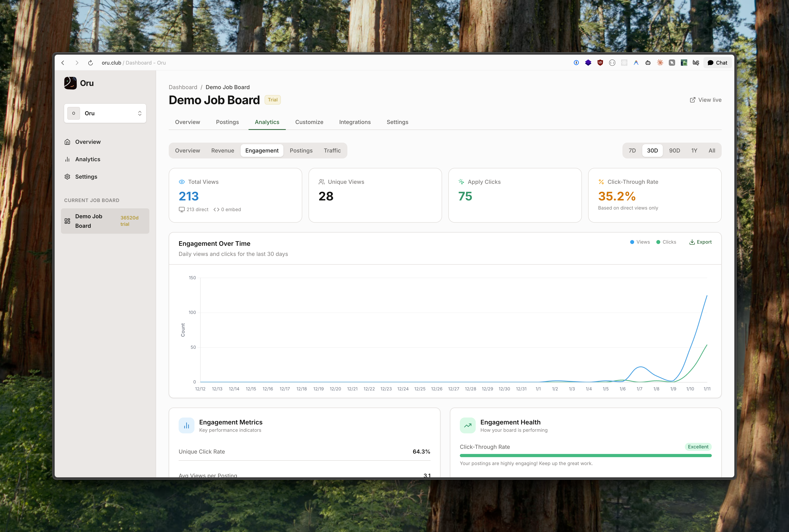The image size is (789, 532).
Task: Open the 1Password extension
Action: 576,63
